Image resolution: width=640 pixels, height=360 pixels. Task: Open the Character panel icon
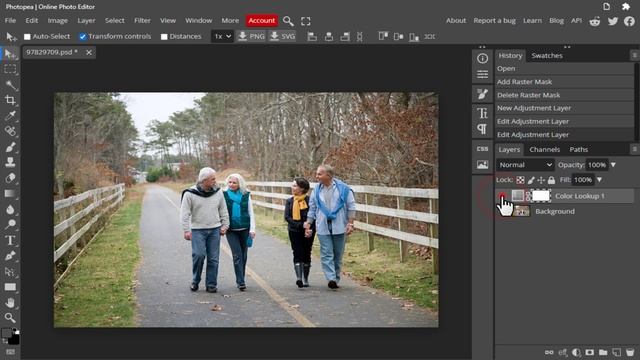point(482,113)
